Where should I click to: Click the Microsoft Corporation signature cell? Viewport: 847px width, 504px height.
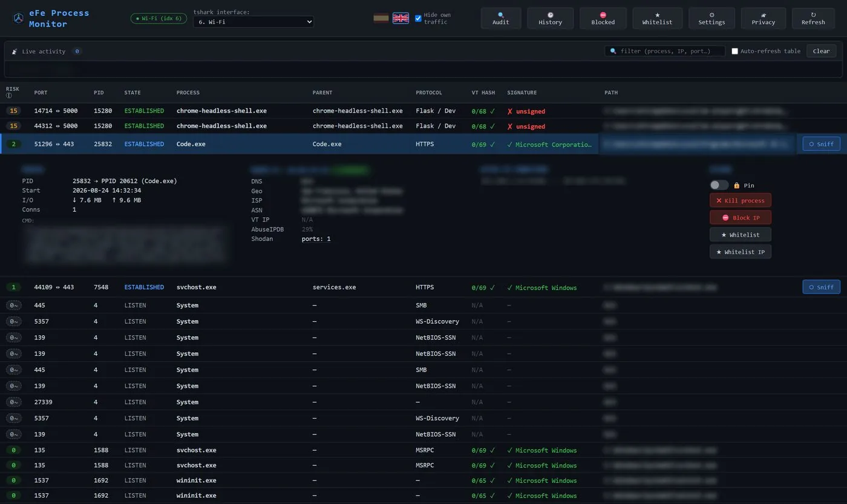[x=549, y=145]
